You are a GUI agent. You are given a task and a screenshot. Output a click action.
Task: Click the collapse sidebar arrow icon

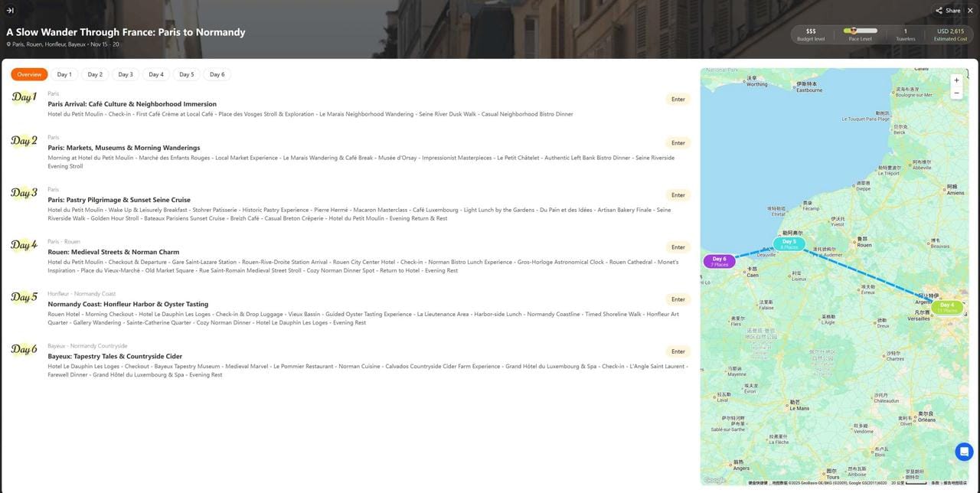pyautogui.click(x=10, y=11)
